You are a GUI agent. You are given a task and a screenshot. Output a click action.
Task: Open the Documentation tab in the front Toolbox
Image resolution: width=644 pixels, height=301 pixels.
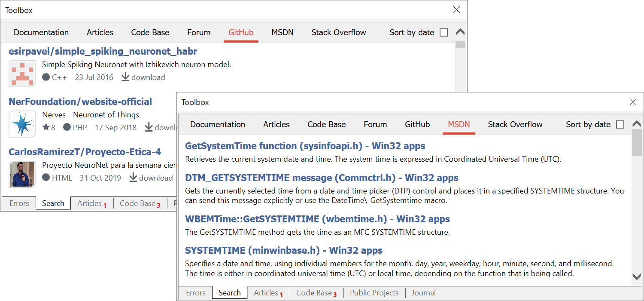coord(218,125)
